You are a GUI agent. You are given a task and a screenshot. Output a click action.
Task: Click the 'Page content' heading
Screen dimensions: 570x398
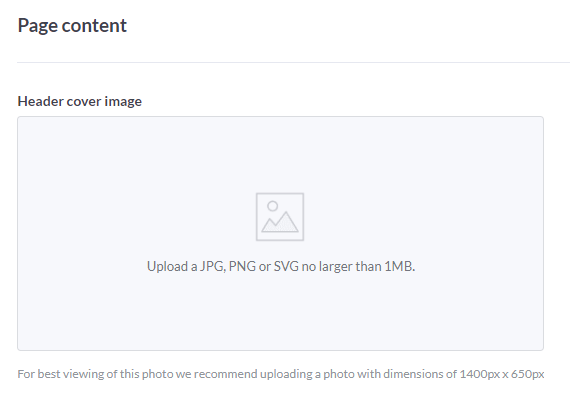point(72,25)
